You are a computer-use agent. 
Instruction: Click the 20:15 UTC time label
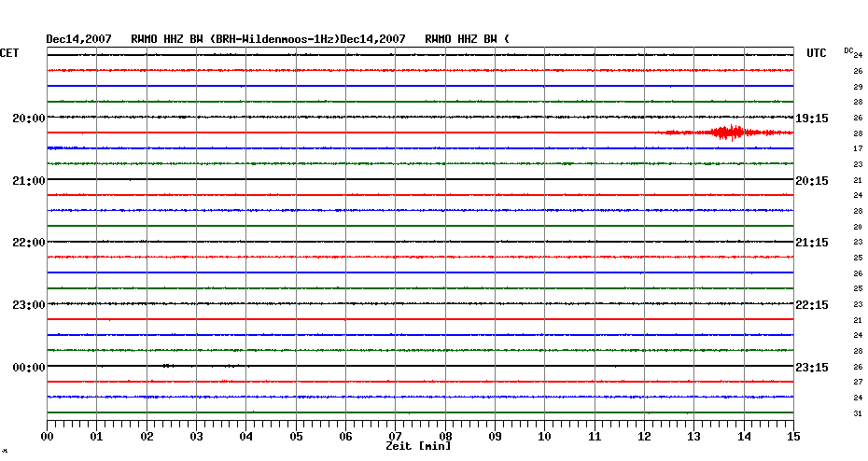(x=812, y=181)
